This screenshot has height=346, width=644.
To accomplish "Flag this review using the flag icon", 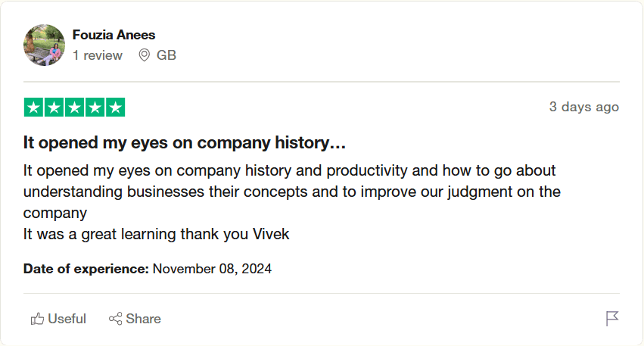I will point(612,319).
